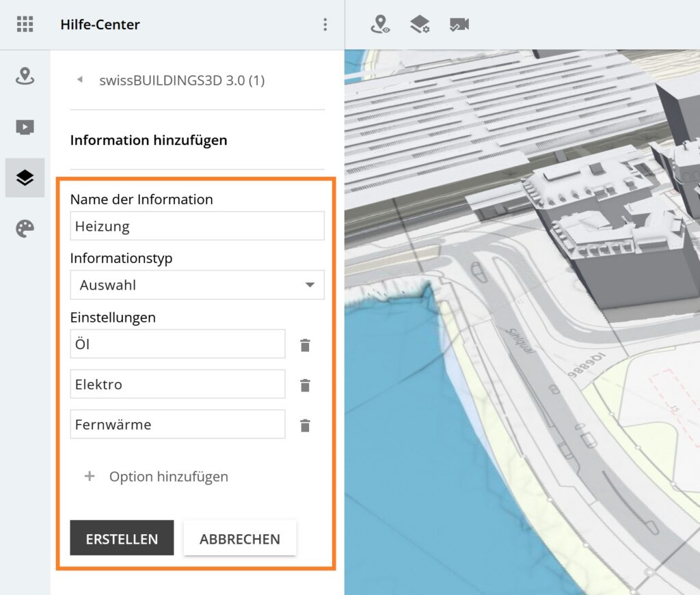Click the ERSTELLEN button
Image resolution: width=700 pixels, height=595 pixels.
point(122,538)
